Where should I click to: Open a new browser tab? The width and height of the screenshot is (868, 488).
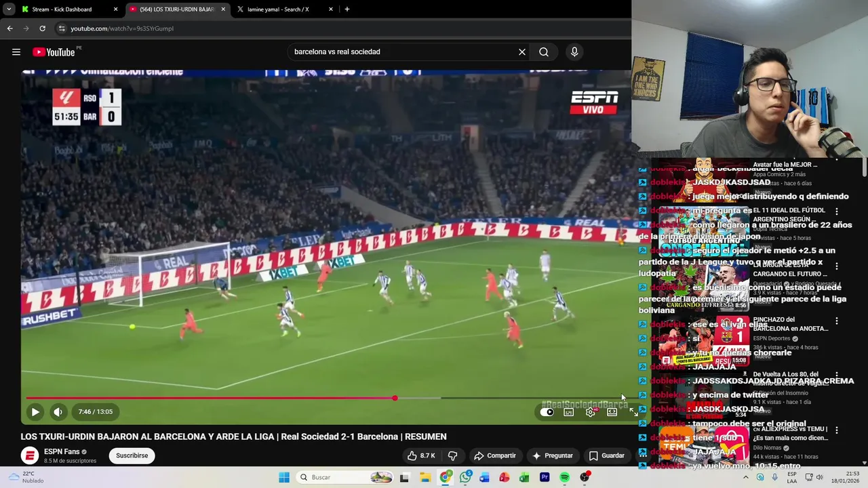click(x=347, y=9)
